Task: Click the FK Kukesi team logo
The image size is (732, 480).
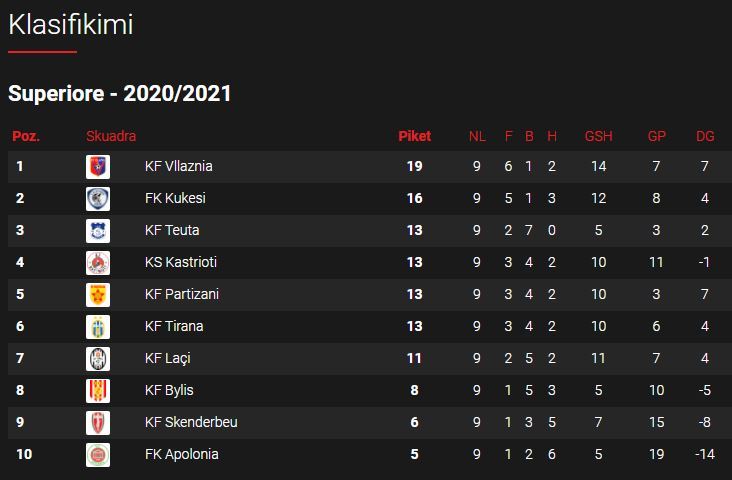Action: [98, 199]
